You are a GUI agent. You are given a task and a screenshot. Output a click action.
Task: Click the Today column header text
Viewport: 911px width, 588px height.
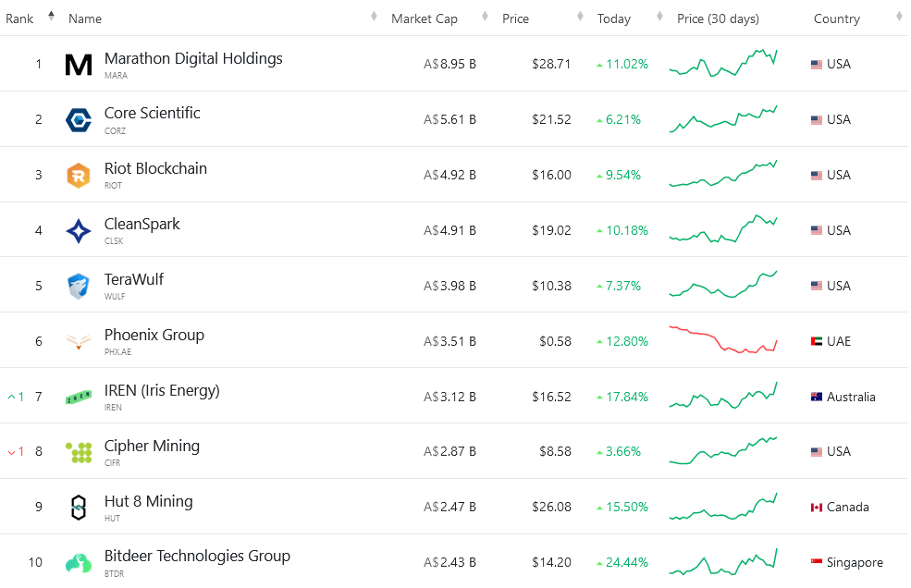[x=613, y=19]
